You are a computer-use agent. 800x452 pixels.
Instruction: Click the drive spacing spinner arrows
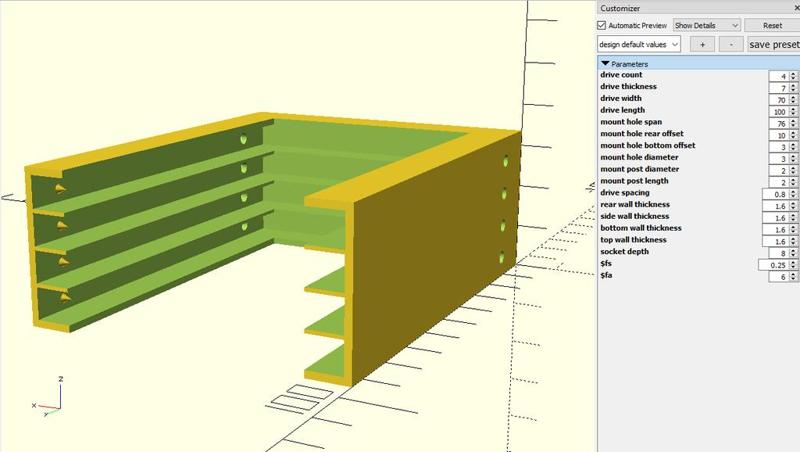(x=793, y=194)
